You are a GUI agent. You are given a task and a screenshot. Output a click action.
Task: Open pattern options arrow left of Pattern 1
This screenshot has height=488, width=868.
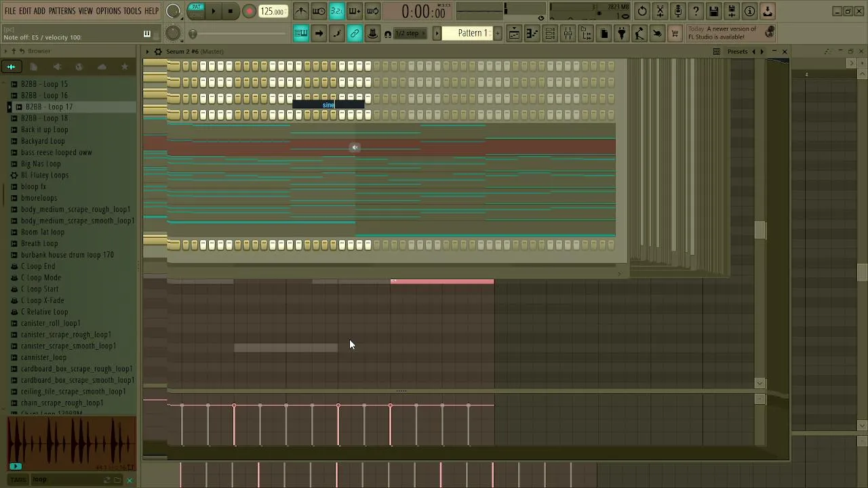(437, 33)
